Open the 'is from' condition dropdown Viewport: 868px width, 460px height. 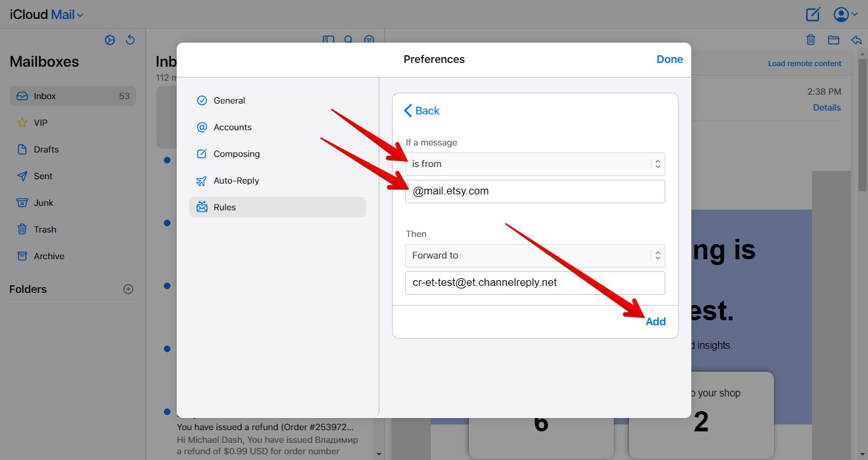535,164
